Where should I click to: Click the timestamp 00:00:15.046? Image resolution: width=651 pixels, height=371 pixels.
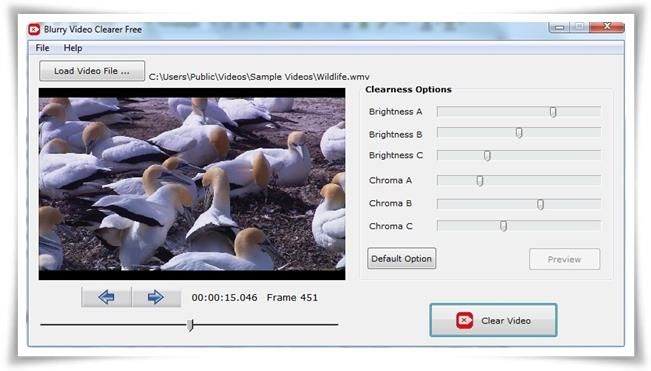click(x=224, y=298)
